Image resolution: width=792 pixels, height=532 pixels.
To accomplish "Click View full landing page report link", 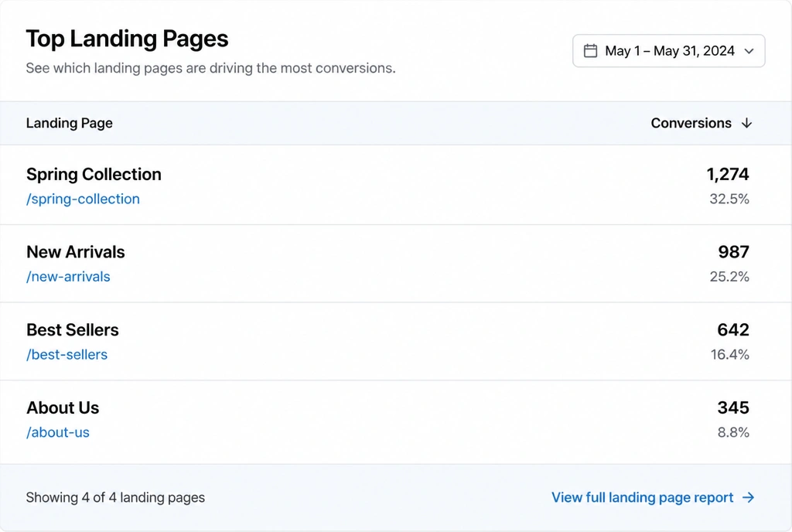I will pyautogui.click(x=642, y=498).
